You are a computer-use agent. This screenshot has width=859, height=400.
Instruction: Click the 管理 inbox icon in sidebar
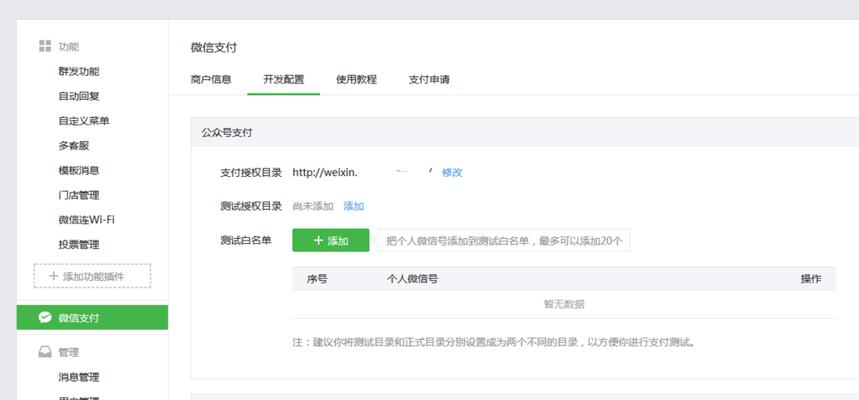[x=45, y=352]
